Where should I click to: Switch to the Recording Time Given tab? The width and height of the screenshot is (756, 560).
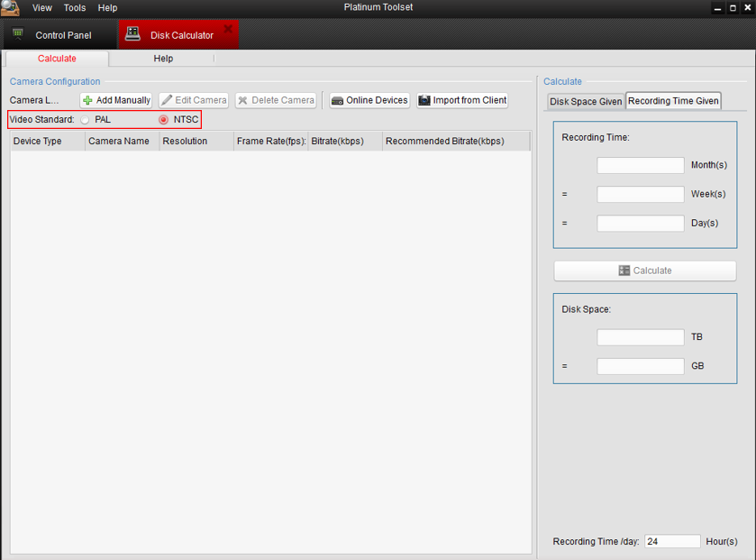[673, 101]
